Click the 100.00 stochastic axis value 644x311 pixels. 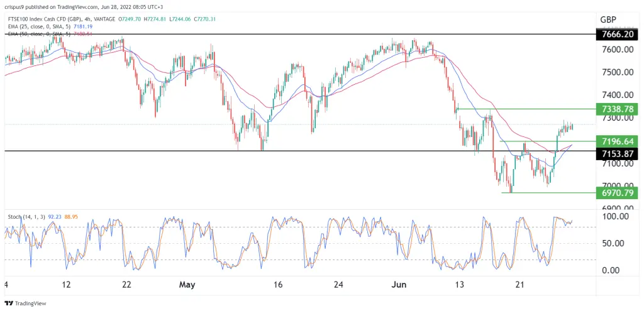615,216
